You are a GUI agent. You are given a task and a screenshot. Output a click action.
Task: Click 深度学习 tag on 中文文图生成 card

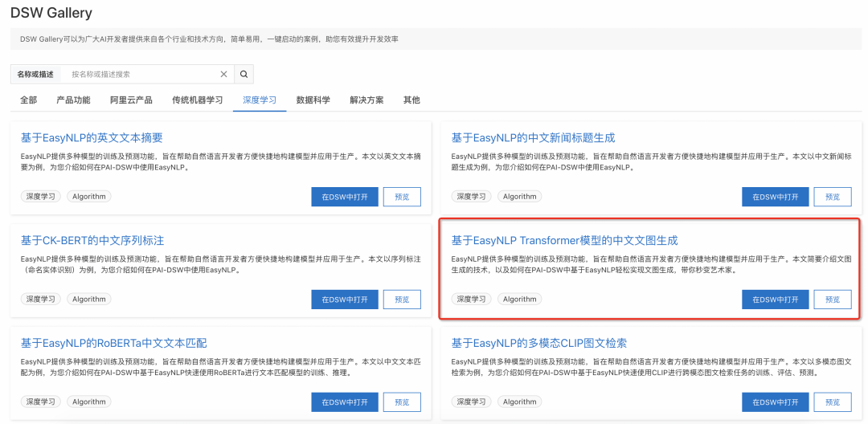tap(472, 299)
